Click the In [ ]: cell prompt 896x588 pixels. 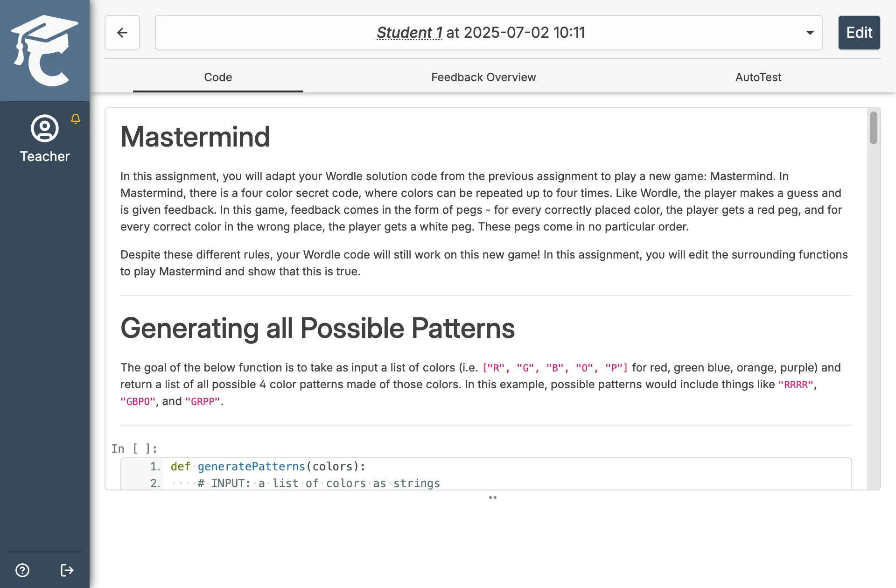coord(134,449)
